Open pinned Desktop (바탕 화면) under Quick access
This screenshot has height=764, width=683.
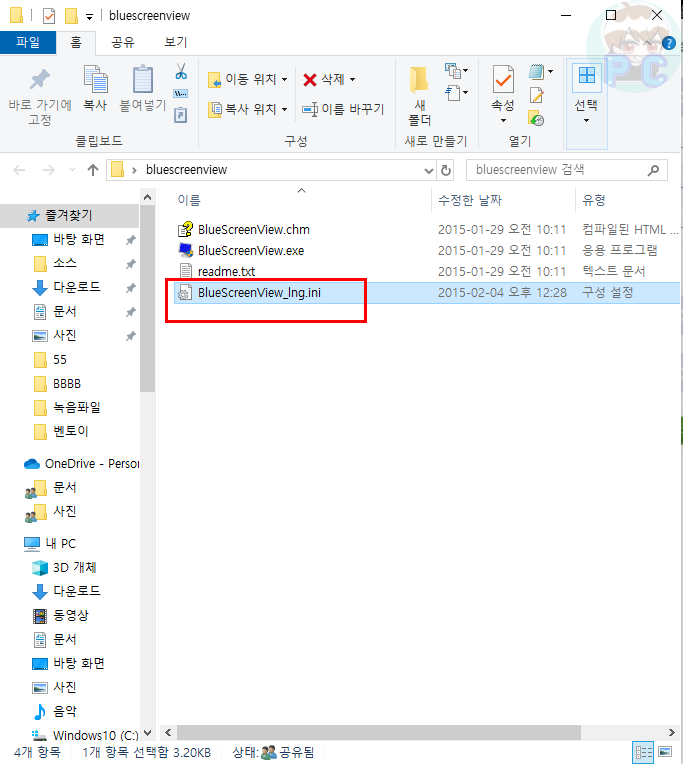pyautogui.click(x=78, y=239)
